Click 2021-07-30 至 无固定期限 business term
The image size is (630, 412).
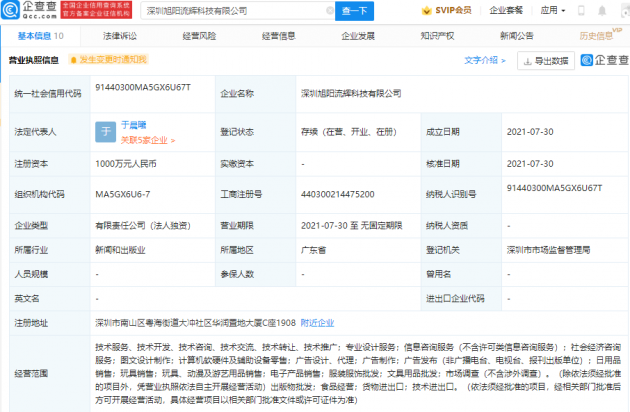352,225
